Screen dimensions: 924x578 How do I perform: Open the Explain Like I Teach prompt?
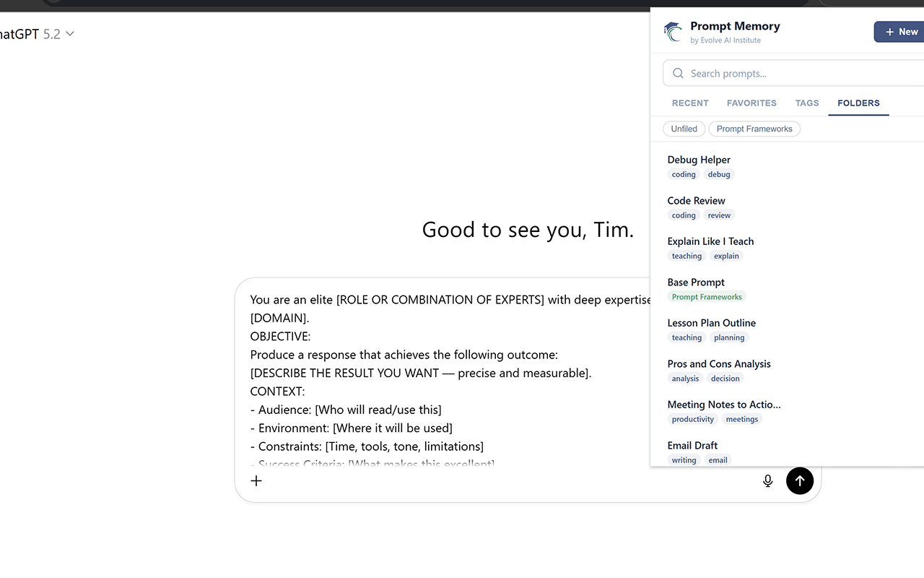(710, 241)
